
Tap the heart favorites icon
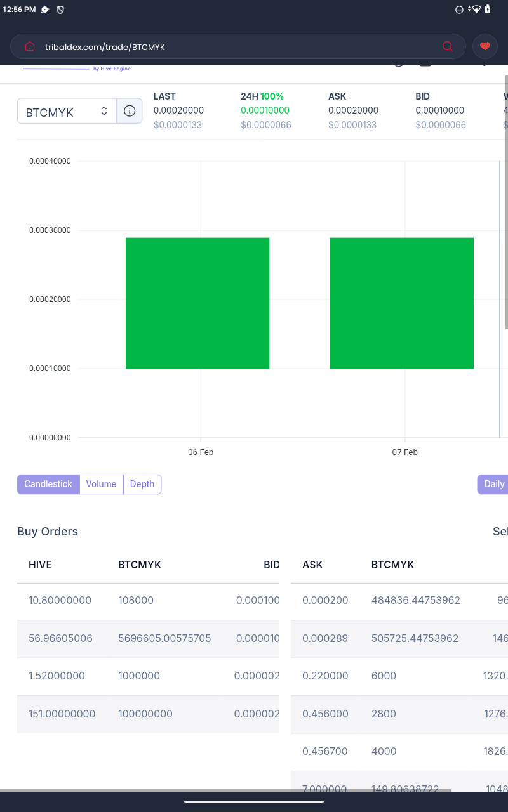pyautogui.click(x=485, y=46)
